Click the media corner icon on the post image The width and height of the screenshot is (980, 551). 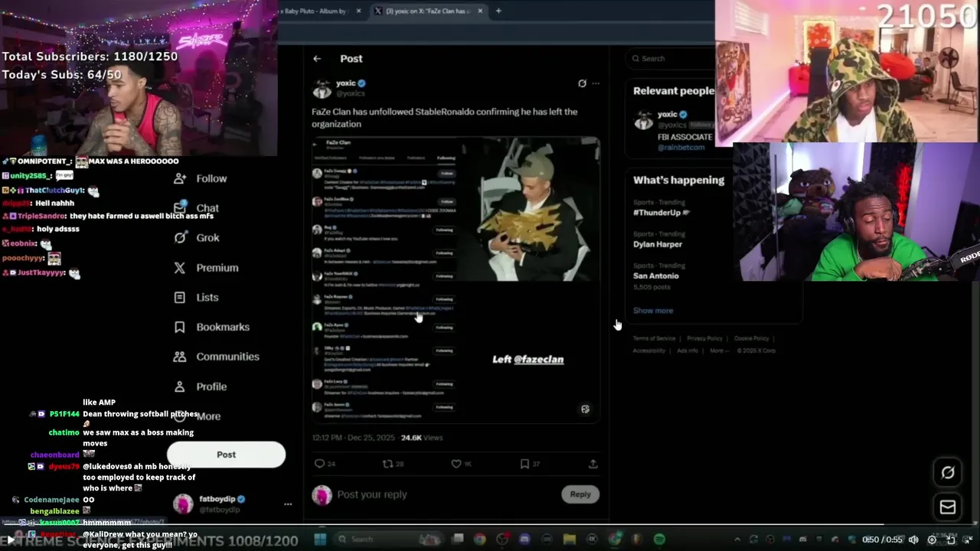click(x=585, y=409)
